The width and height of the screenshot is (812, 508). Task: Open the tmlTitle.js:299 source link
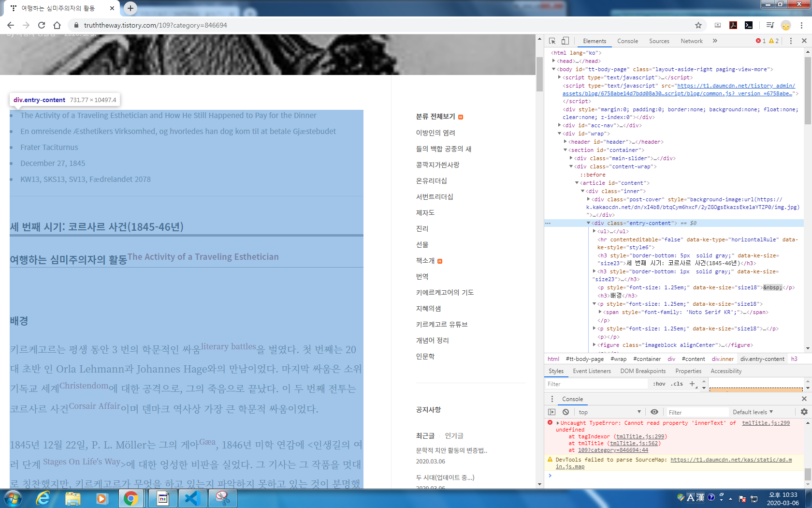pyautogui.click(x=766, y=423)
